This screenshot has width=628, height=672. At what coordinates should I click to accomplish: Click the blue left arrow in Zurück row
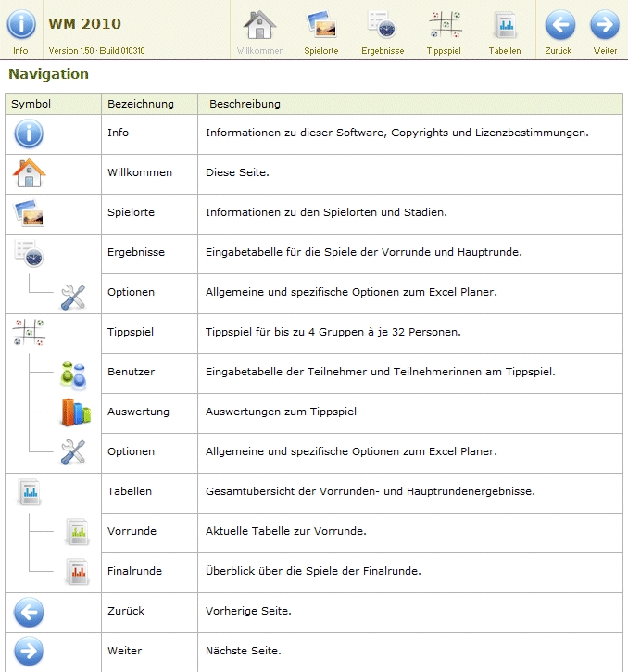point(29,612)
